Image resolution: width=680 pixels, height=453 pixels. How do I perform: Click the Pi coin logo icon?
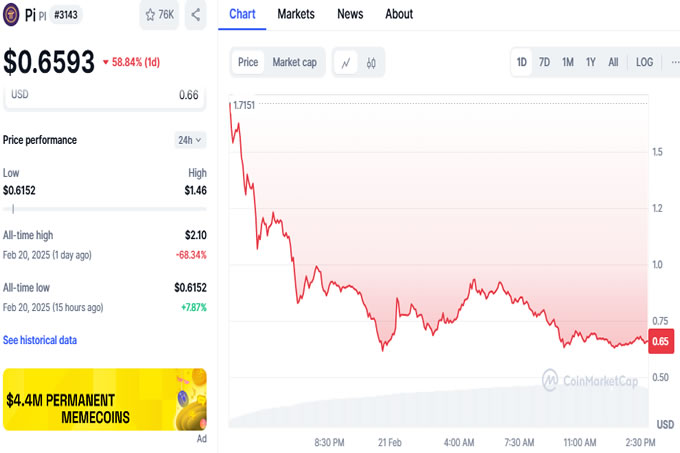click(12, 15)
